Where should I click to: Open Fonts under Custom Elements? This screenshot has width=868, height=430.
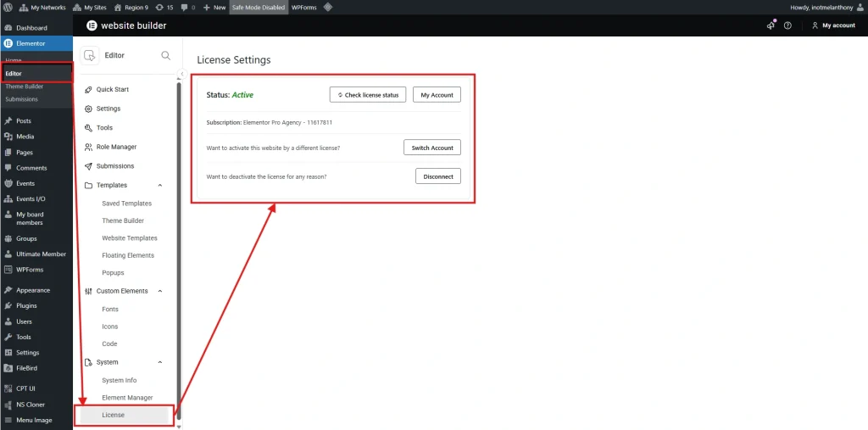pyautogui.click(x=110, y=310)
